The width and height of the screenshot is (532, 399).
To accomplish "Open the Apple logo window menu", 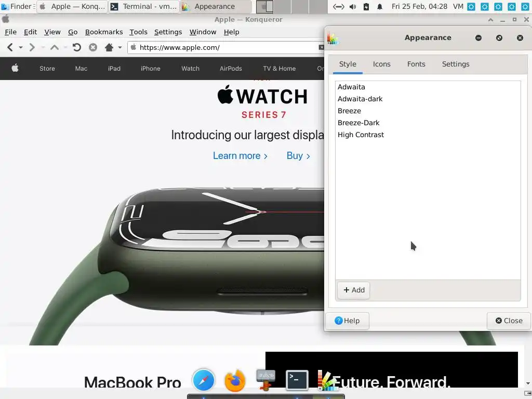I will pos(5,19).
